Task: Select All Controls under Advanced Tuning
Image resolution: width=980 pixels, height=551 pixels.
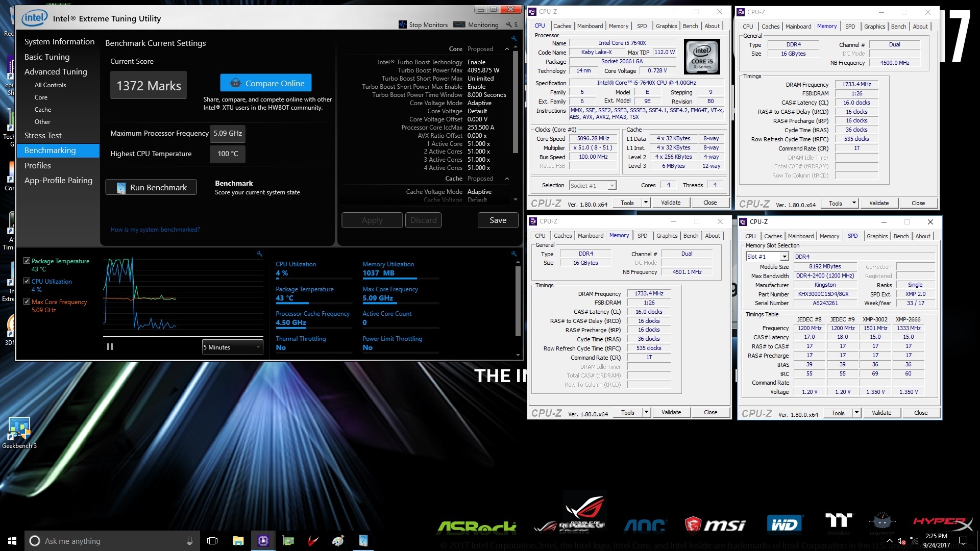Action: 50,85
